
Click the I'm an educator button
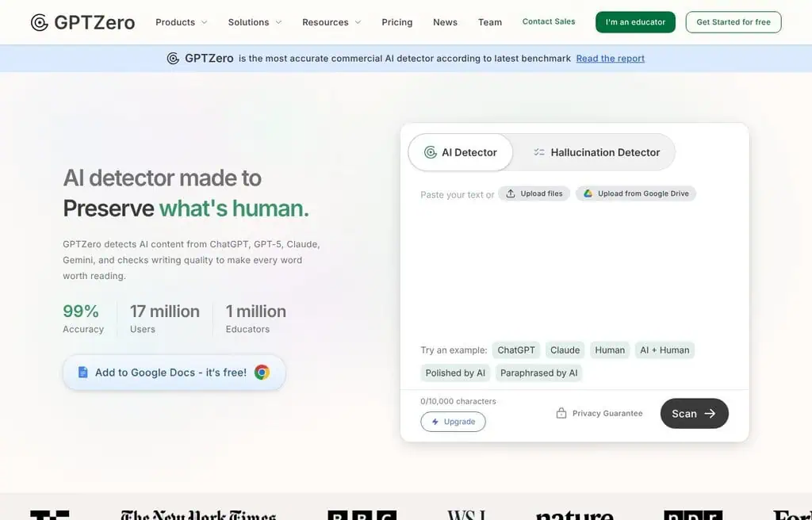point(635,22)
